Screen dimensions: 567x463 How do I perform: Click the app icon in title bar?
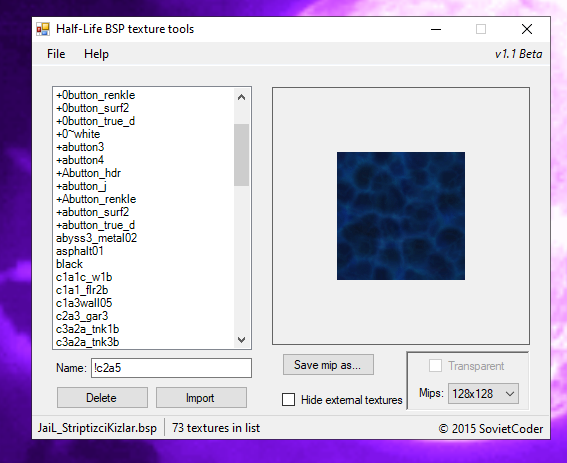43,29
